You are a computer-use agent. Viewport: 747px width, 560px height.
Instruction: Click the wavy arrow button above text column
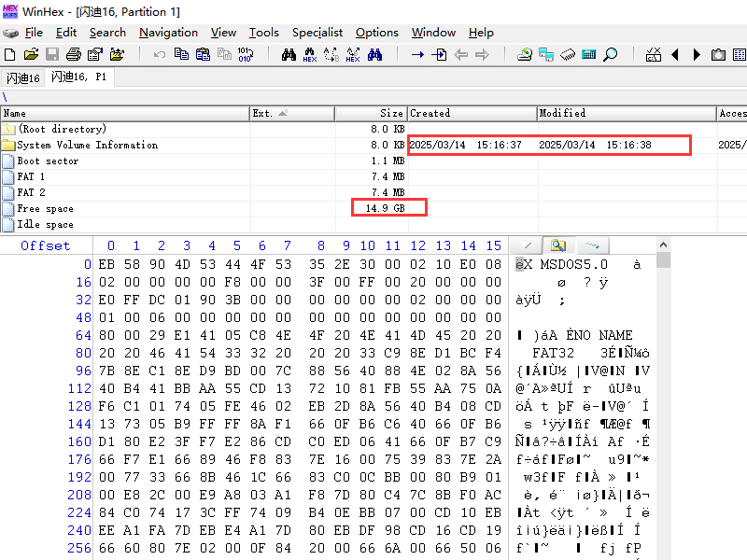pyautogui.click(x=592, y=245)
